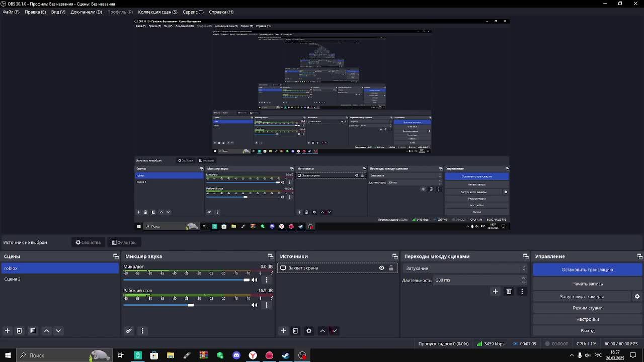The image size is (644, 362).
Task: Open the transition properties three-dots menu
Action: 522,291
